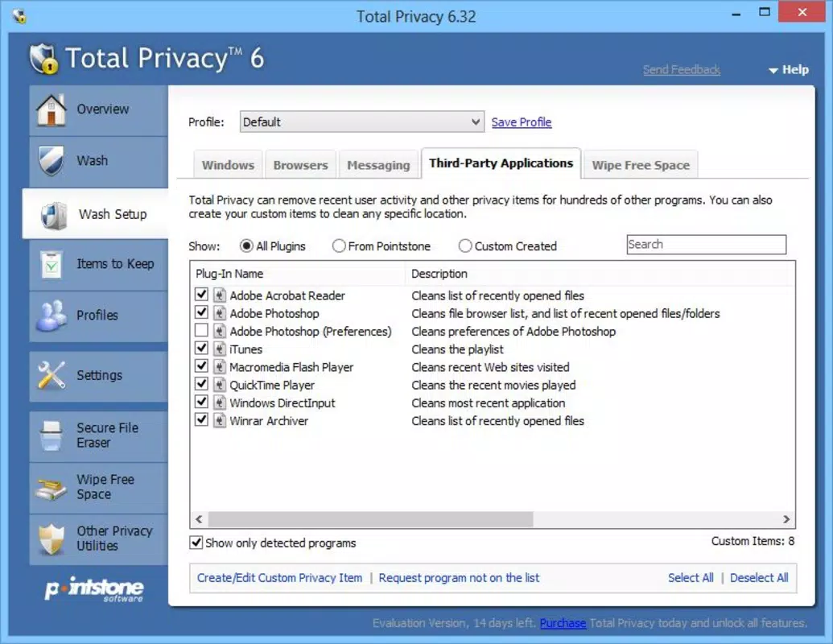Image resolution: width=833 pixels, height=644 pixels.
Task: Open Wipe Free Space drive icon
Action: 51,487
